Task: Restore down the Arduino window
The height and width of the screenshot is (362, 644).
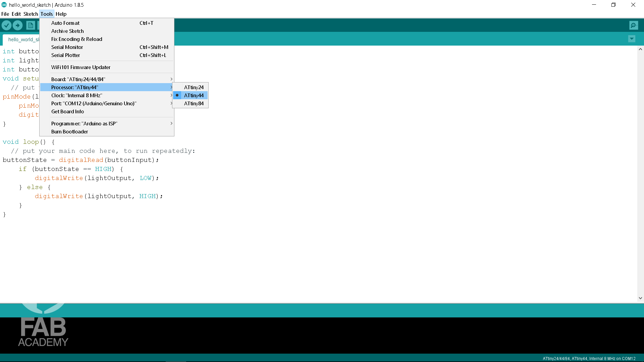Action: click(613, 5)
